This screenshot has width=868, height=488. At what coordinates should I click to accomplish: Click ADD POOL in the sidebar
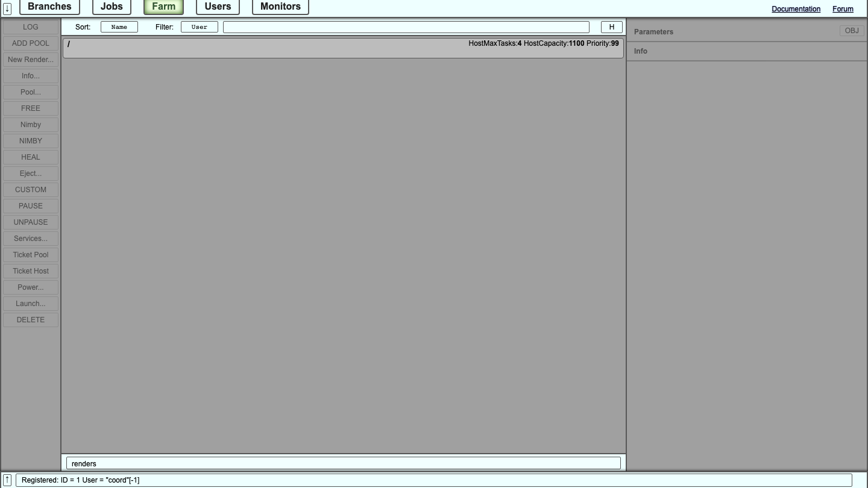coord(31,43)
